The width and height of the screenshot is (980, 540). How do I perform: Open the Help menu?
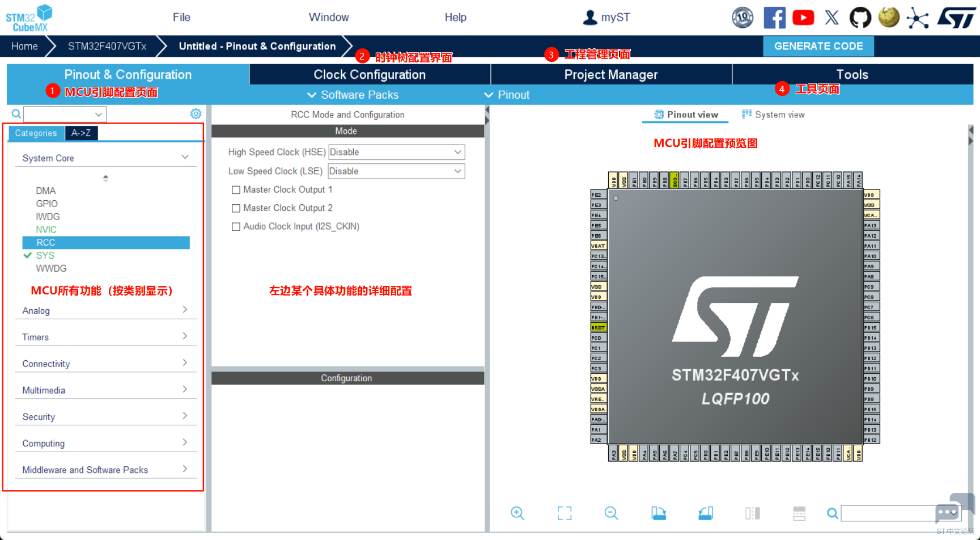[x=456, y=18]
